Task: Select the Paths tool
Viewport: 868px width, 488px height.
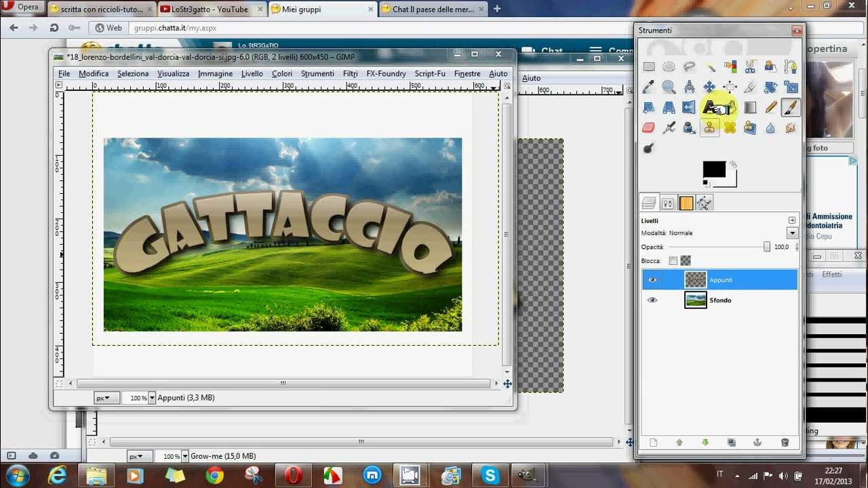Action: click(x=791, y=66)
